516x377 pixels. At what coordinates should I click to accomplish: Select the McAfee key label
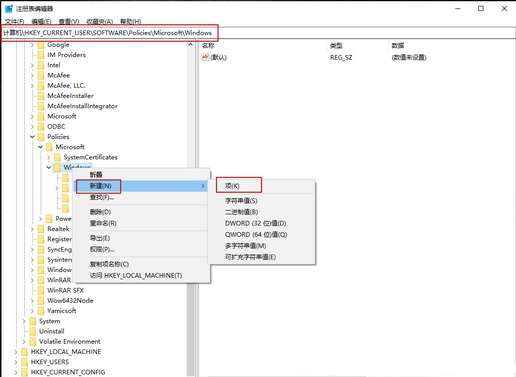pos(59,75)
